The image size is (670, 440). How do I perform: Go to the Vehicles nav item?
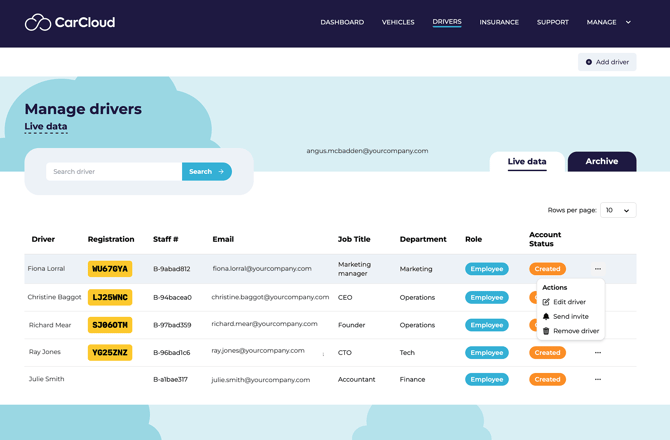(398, 22)
